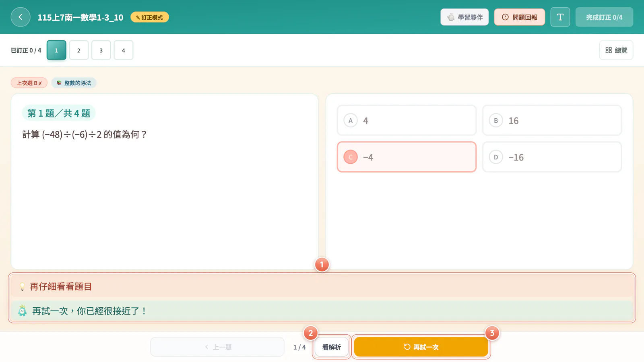Click the question text 計算 (−48)÷(−6)÷2
Screen dimensions: 644x362
(85, 134)
